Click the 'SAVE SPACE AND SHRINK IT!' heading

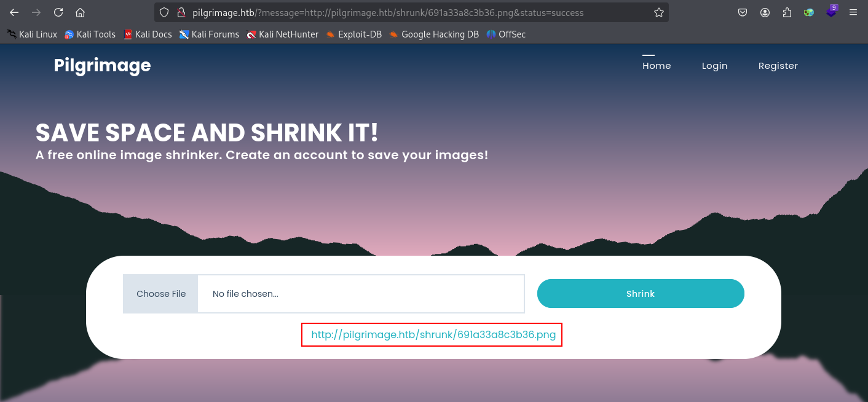[207, 133]
